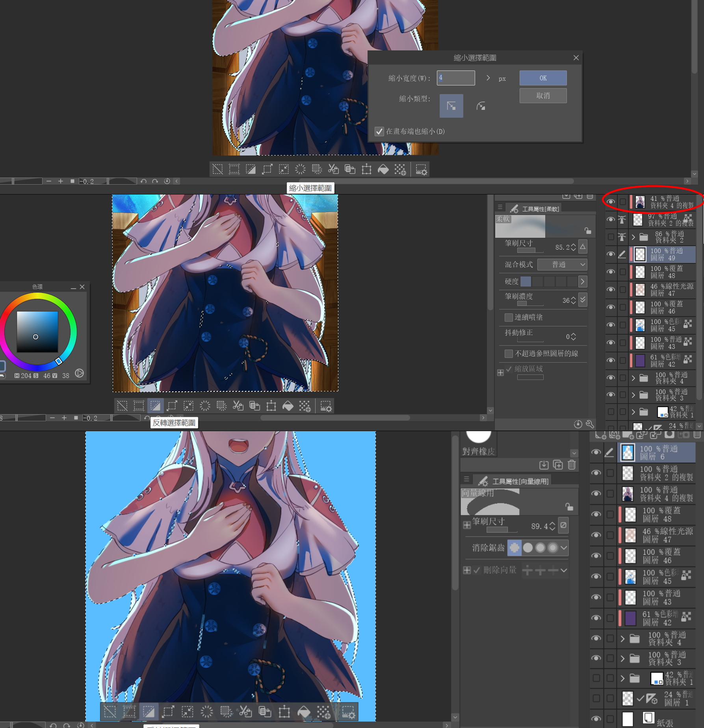The image size is (704, 728).
Task: Select rectangular shrink type icon in dialog
Action: coord(451,106)
